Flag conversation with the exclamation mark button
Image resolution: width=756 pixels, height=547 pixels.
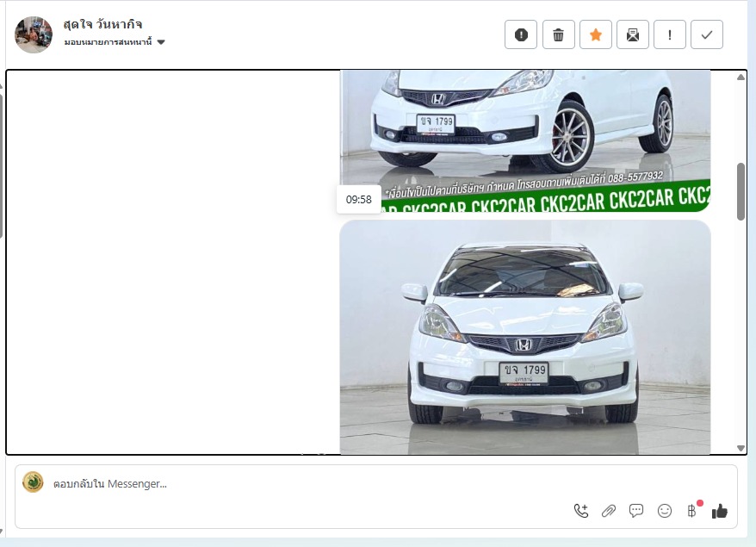click(x=670, y=34)
